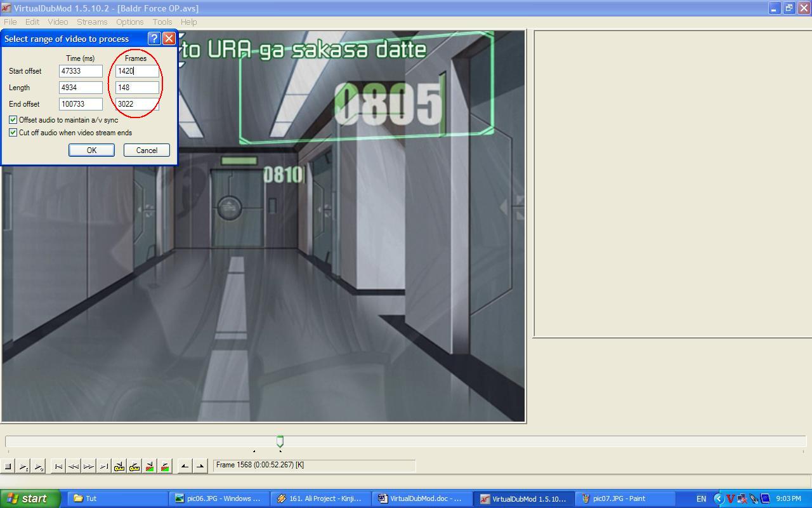This screenshot has height=508, width=812.
Task: Minimize the VirtualDubMod window
Action: point(774,8)
